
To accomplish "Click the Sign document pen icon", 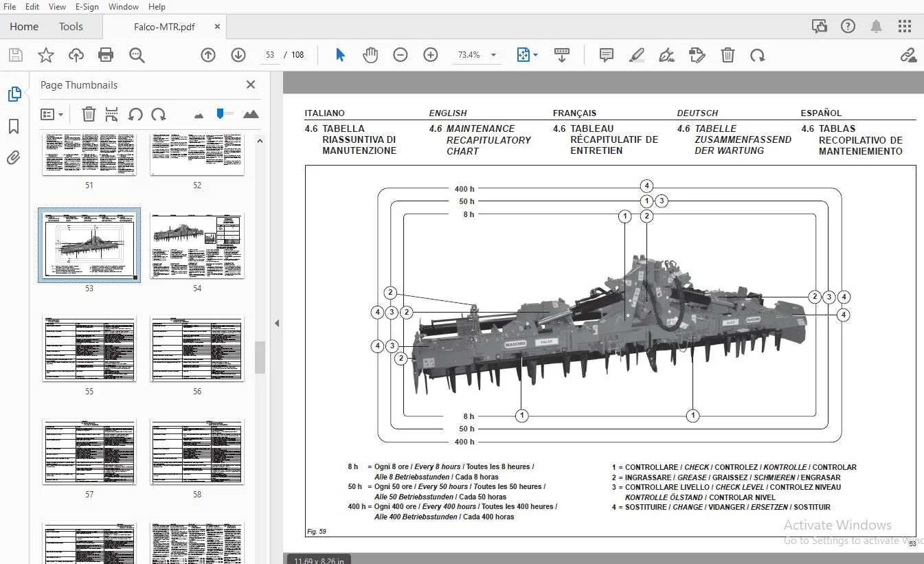I will tap(666, 55).
